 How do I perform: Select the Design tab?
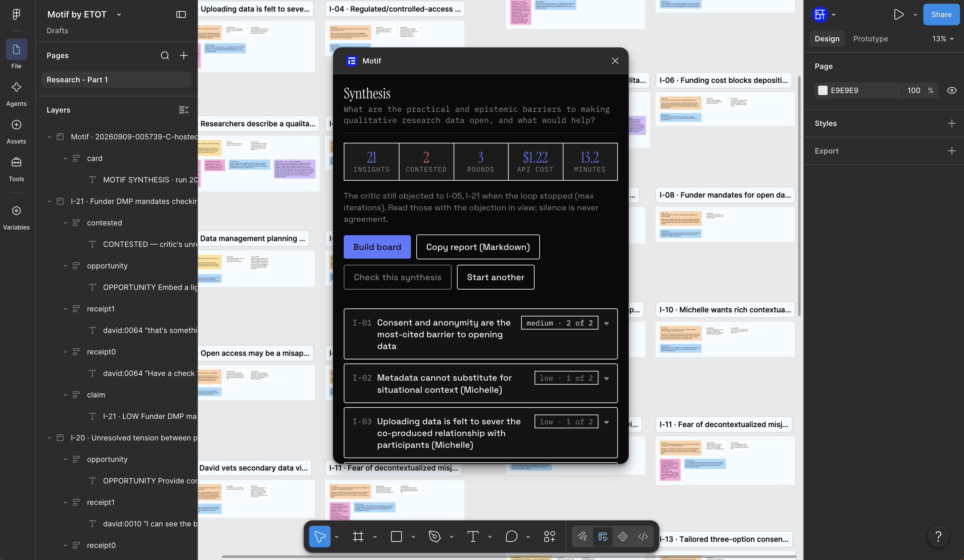coord(827,39)
